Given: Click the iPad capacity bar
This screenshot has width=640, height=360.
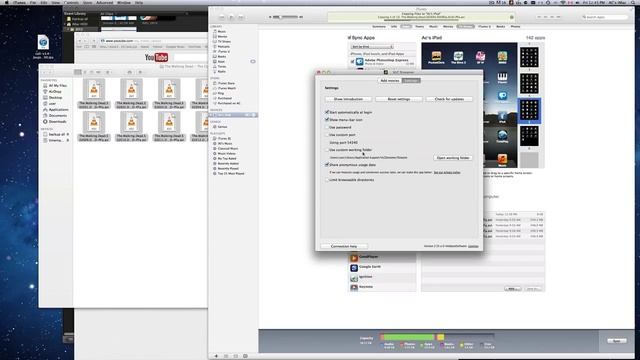Looking at the screenshot, I should tap(437, 337).
